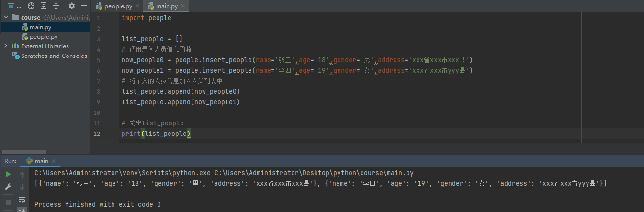Open the Project view selector dropdown

(13, 6)
